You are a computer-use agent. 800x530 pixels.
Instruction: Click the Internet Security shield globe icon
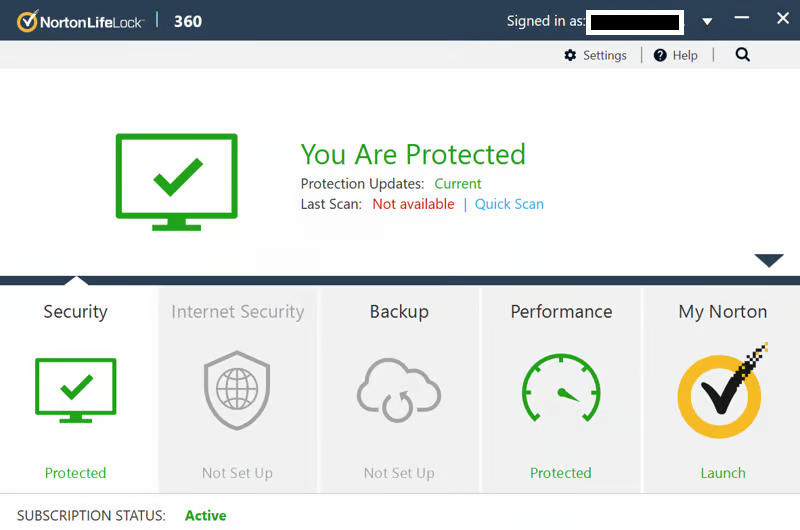coord(237,391)
